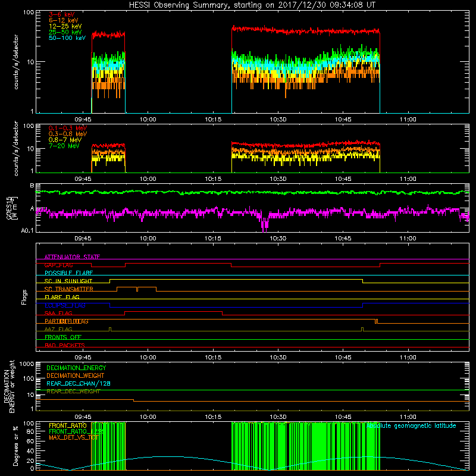
Task: Click the REAR_DEC_CHAN/128 legend label
Action: 79,383
